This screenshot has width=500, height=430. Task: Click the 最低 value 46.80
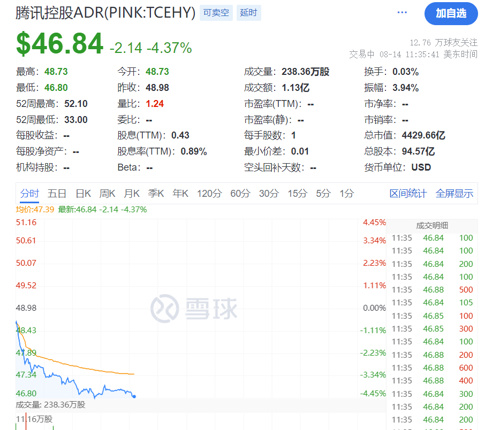tap(56, 88)
